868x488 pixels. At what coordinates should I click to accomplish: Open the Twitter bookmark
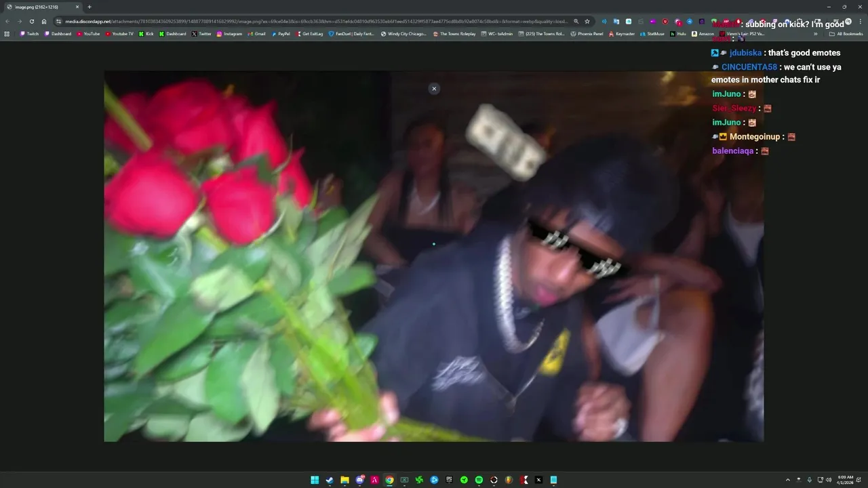[201, 33]
